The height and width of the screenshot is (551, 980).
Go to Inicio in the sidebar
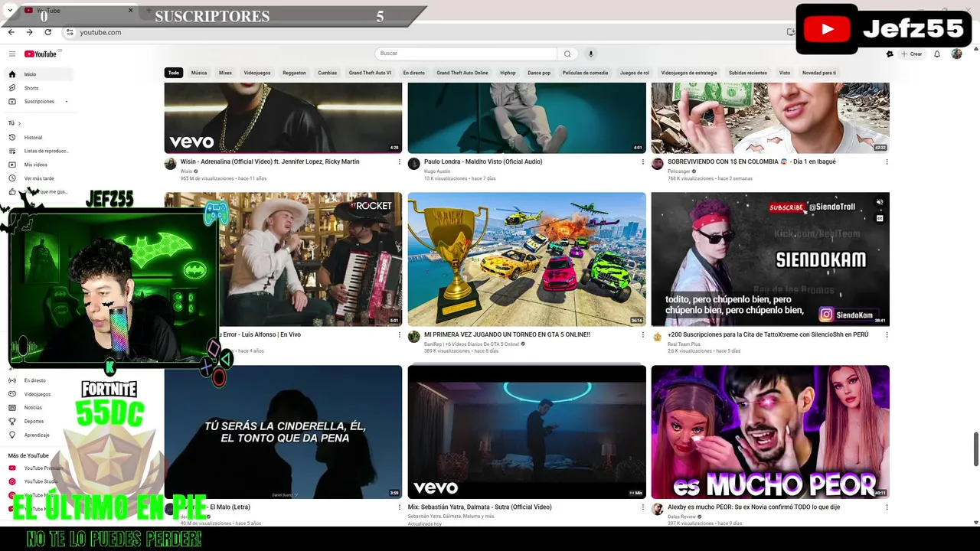pyautogui.click(x=38, y=74)
